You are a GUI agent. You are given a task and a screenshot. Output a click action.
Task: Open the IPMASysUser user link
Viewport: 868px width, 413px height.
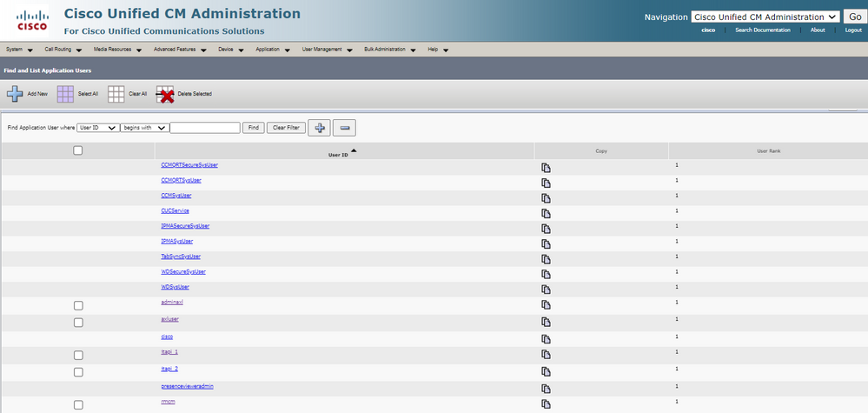coord(176,242)
